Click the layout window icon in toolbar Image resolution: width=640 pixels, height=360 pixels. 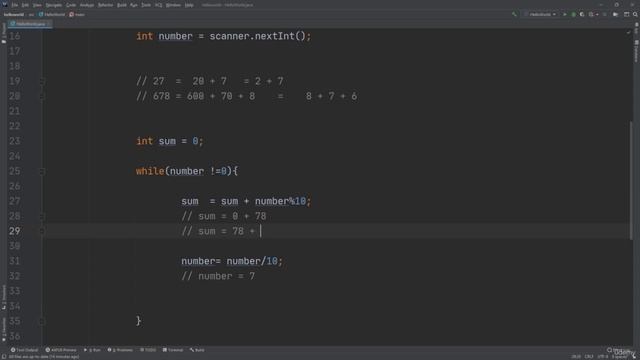pos(627,14)
